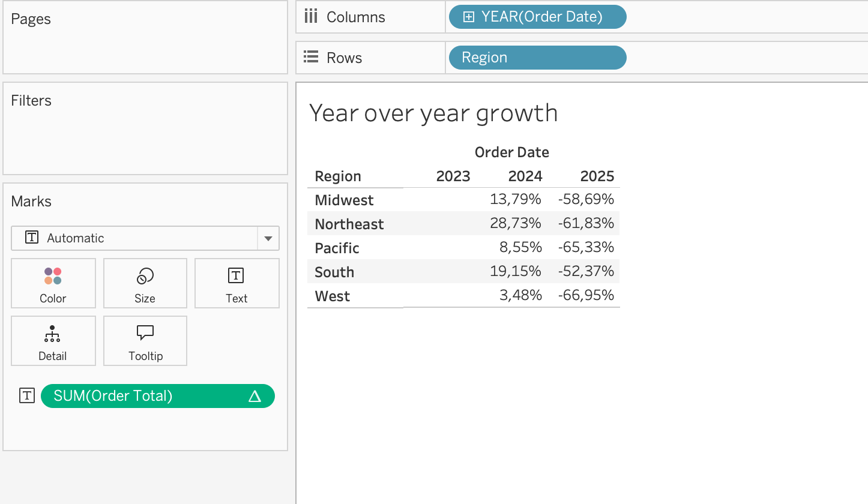This screenshot has width=868, height=504.
Task: Click the Year over year growth title
Action: coord(433,113)
